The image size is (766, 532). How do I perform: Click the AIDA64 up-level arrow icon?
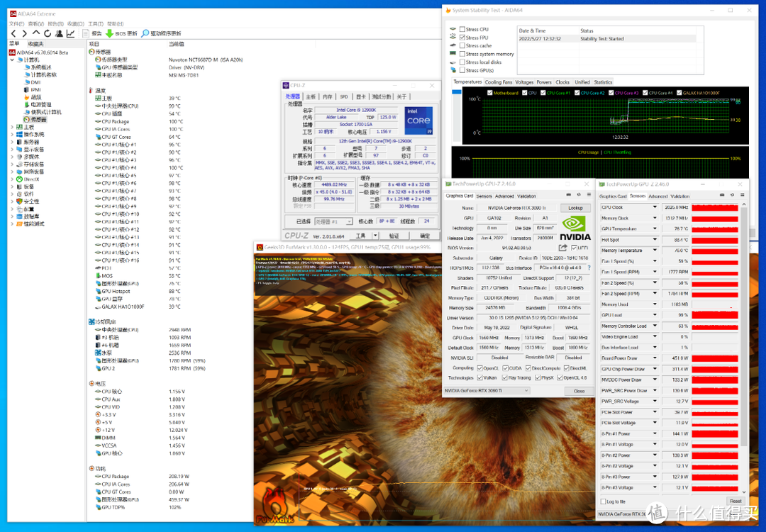(36, 33)
